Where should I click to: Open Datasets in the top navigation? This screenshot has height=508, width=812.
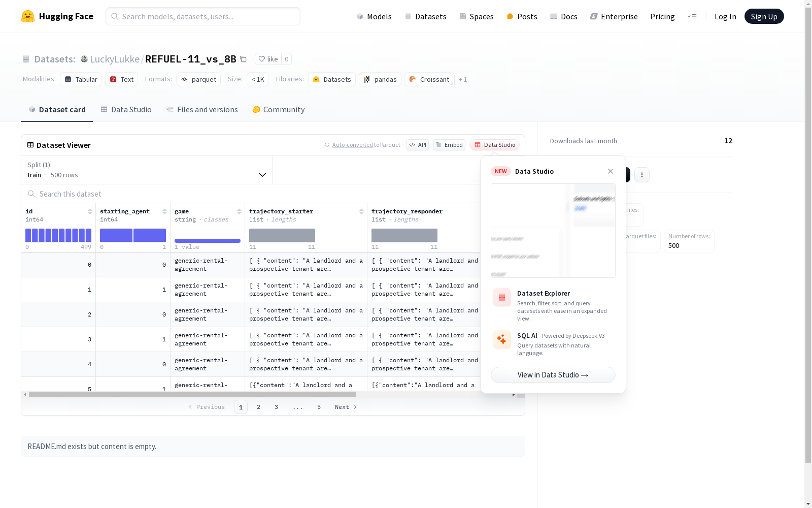pos(425,16)
